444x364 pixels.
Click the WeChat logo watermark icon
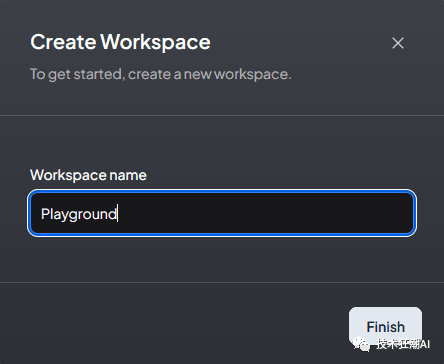coord(361,344)
